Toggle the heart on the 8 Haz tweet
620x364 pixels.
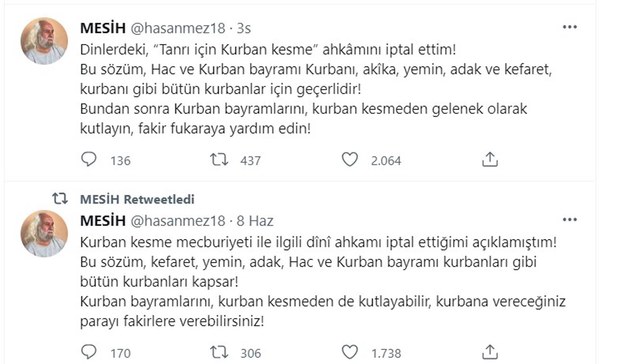click(x=350, y=351)
